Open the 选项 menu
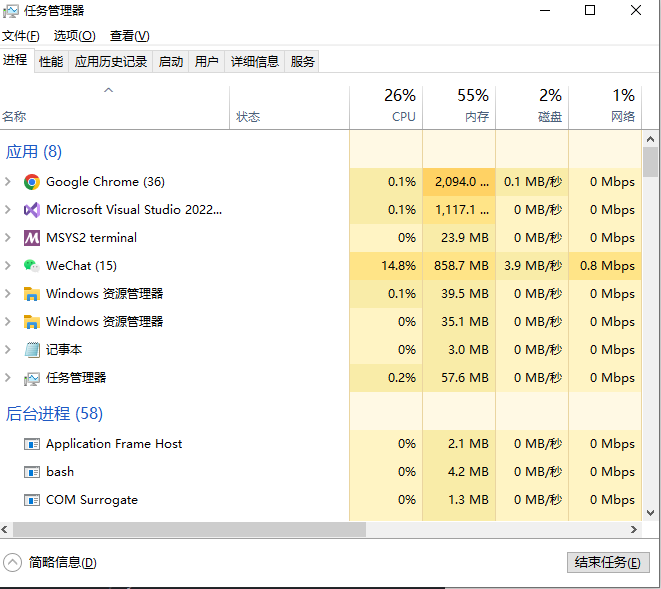661x589 pixels. pos(74,36)
